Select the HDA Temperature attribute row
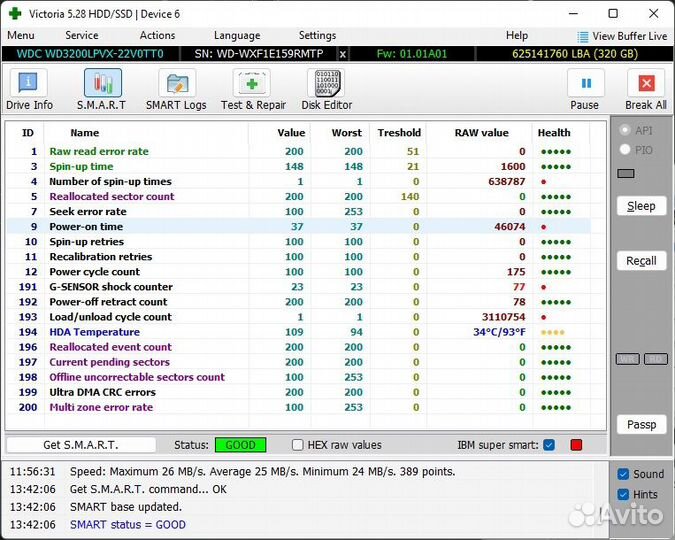This screenshot has height=540, width=675. tap(94, 332)
